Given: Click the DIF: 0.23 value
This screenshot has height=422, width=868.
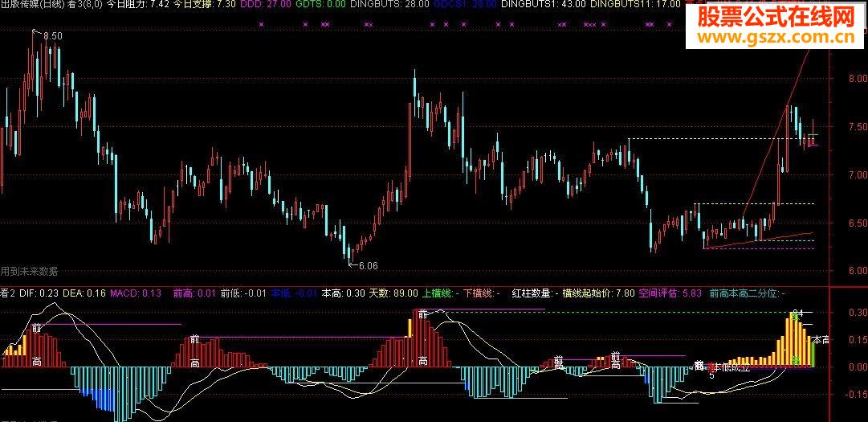Looking at the screenshot, I should coord(39,293).
